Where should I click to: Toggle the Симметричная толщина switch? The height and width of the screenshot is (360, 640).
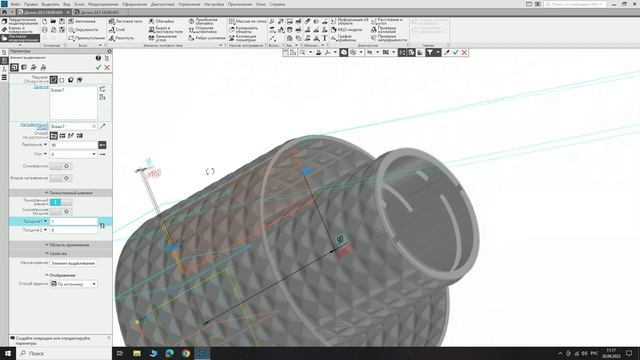click(61, 211)
